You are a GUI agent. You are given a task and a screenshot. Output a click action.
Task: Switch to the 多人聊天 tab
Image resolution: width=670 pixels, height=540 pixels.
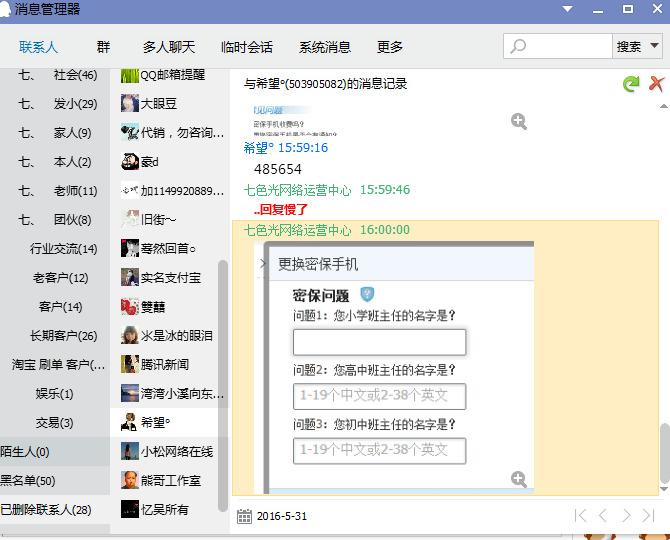tap(169, 47)
